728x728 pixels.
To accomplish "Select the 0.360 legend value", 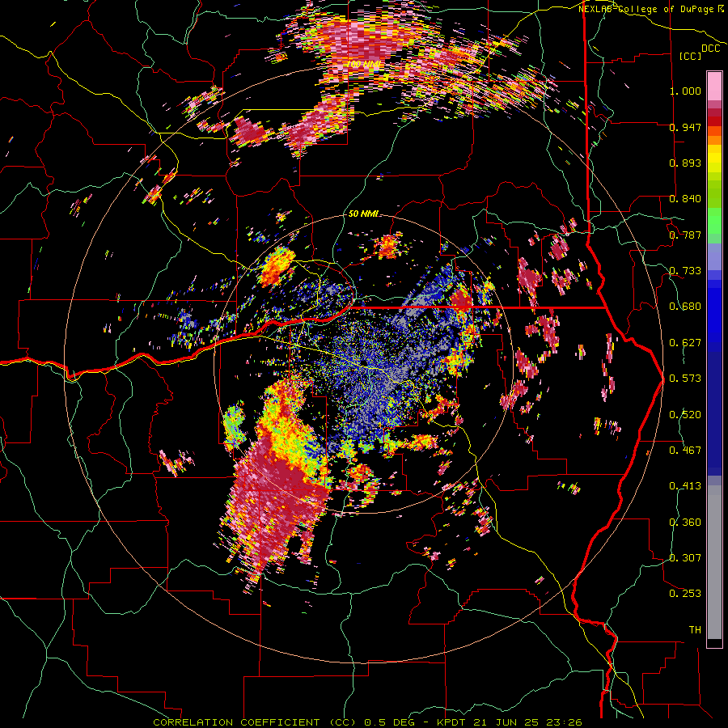I will point(685,523).
